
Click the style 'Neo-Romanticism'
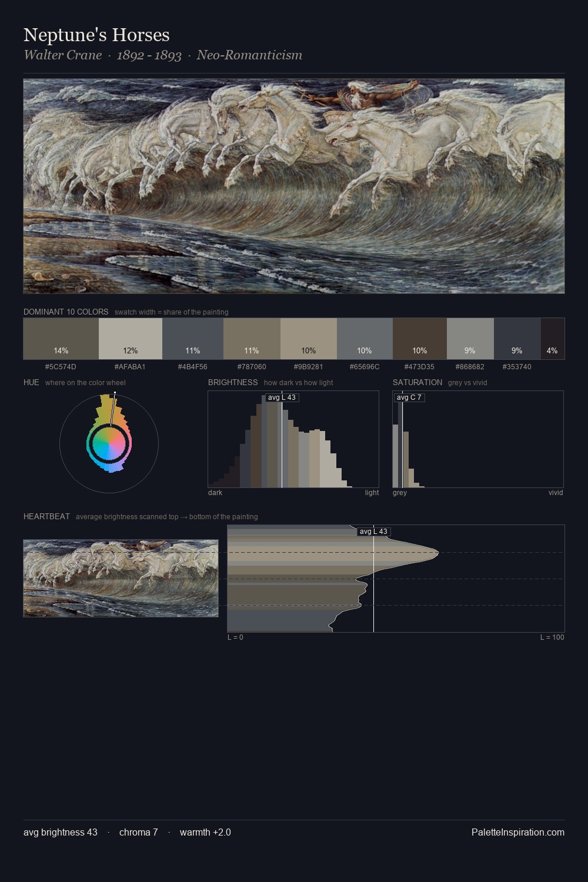point(249,55)
